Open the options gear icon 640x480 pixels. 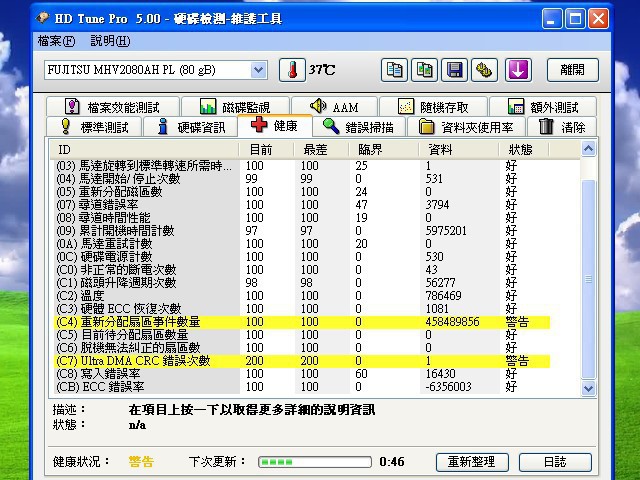484,70
